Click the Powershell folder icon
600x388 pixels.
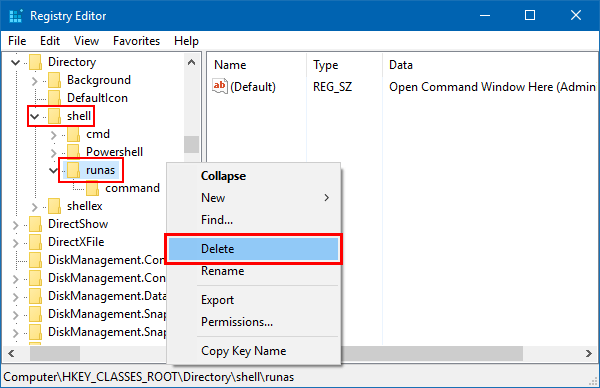(73, 152)
